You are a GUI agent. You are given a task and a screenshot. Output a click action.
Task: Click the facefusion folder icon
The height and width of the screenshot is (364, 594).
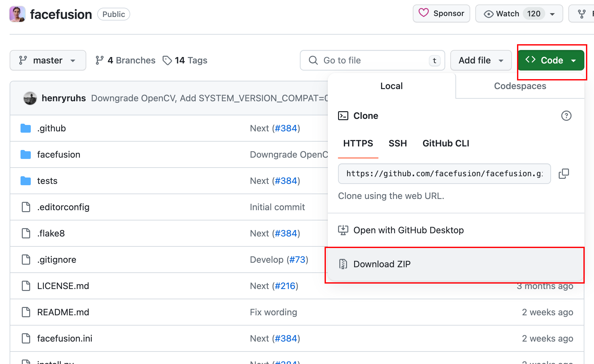tap(26, 154)
